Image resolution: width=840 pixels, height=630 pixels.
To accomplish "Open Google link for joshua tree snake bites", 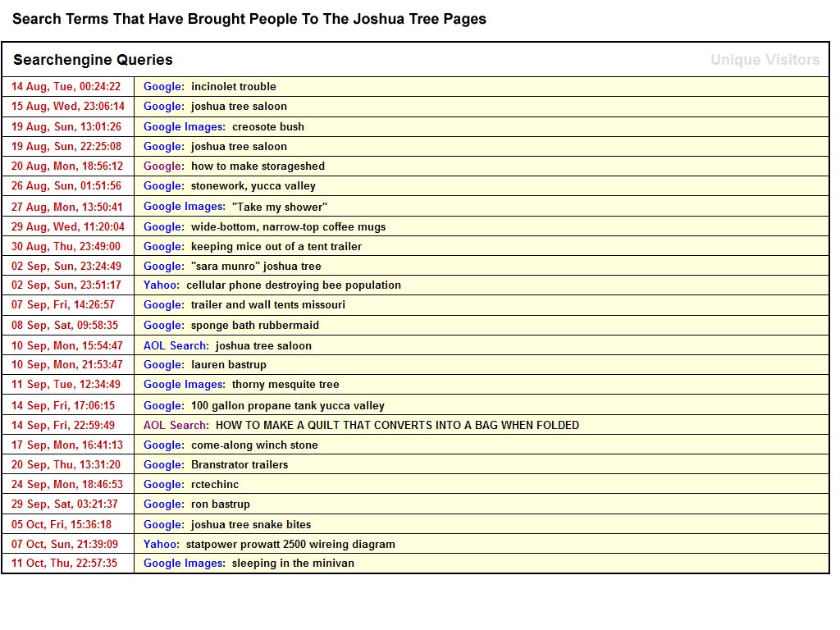I will pyautogui.click(x=162, y=525).
